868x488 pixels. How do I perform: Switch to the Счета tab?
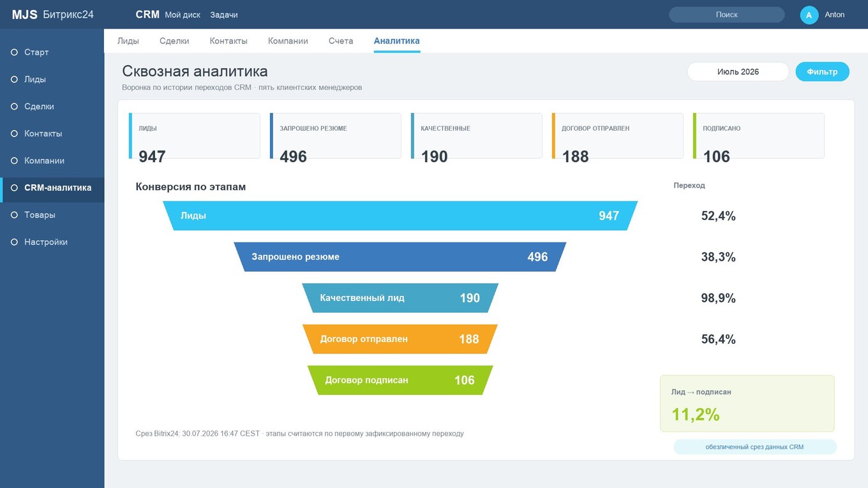click(x=341, y=41)
